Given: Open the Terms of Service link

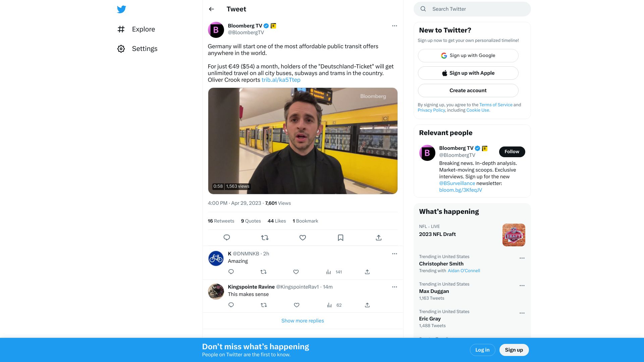Looking at the screenshot, I should (496, 105).
